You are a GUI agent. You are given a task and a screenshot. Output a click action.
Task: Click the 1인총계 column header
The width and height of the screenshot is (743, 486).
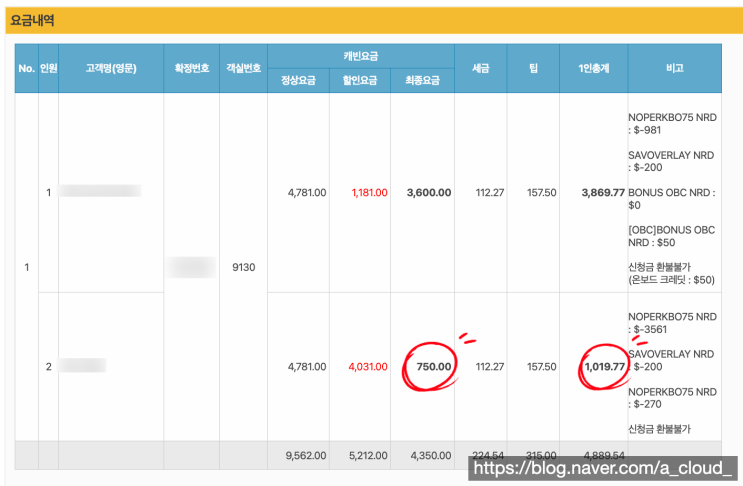coord(593,68)
